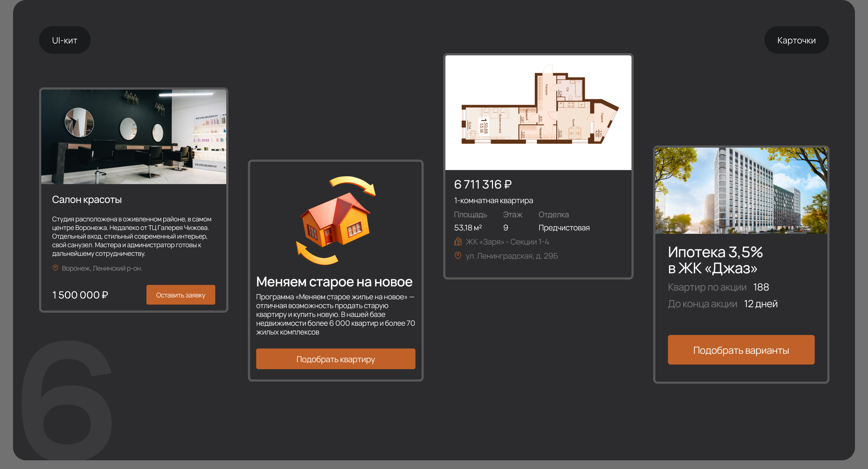Screen dimensions: 868x469
Task: Click the location pin beside ул. Ленинградская
Action: pos(458,256)
